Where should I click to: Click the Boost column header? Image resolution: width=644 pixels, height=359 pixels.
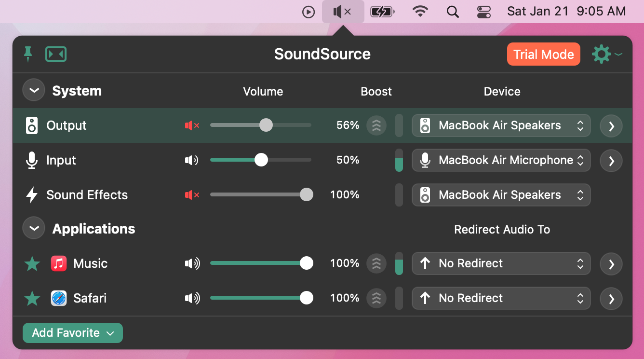click(x=376, y=92)
